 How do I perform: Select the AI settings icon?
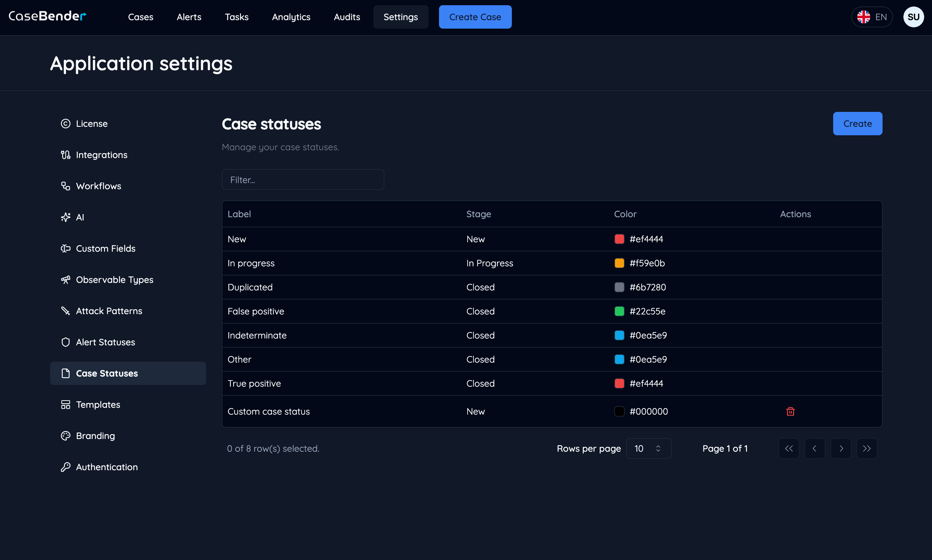point(65,217)
